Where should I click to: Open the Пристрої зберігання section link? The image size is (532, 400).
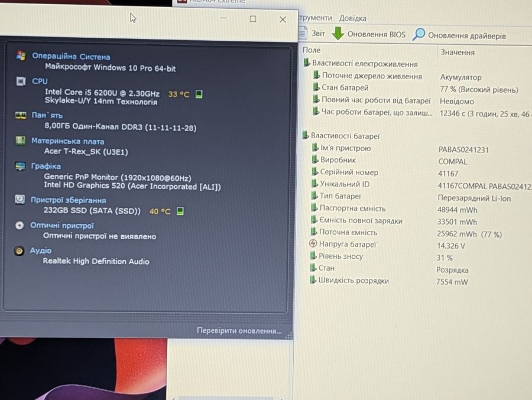tap(68, 200)
